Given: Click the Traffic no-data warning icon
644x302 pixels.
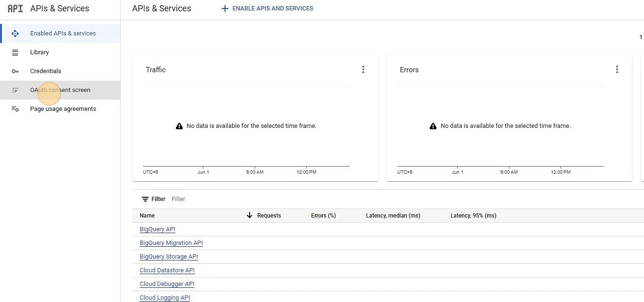Looking at the screenshot, I should [179, 126].
